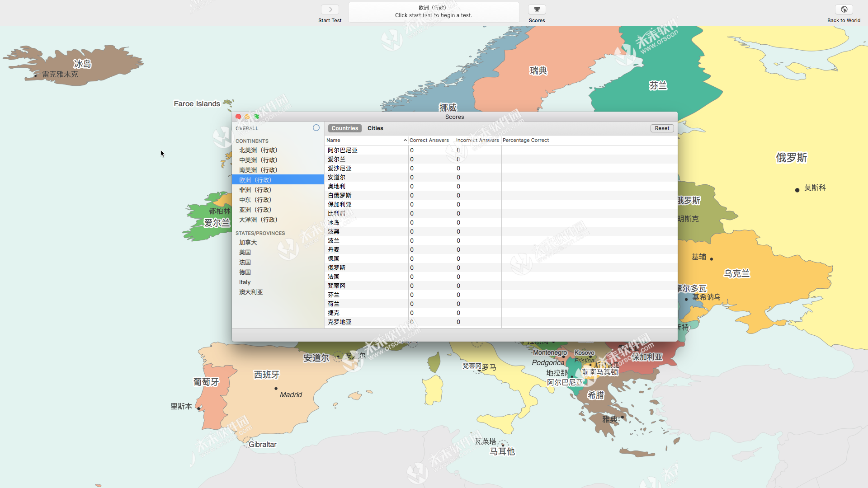The height and width of the screenshot is (488, 868).
Task: Click the 雷克雅未克 city label on the map
Action: pyautogui.click(x=60, y=74)
